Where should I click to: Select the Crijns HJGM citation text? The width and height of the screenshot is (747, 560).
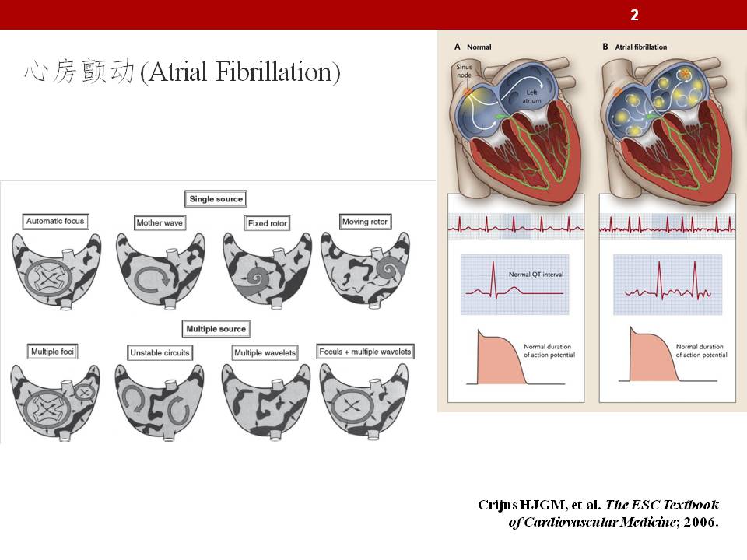tap(598, 513)
